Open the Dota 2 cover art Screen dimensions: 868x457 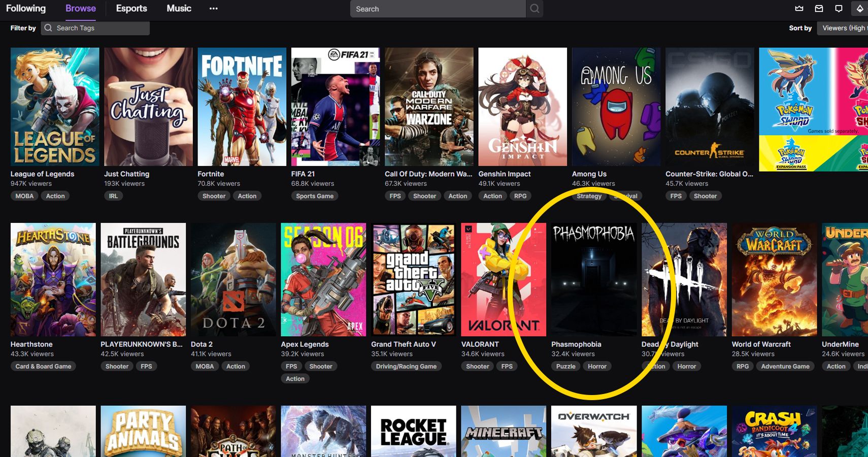point(233,279)
